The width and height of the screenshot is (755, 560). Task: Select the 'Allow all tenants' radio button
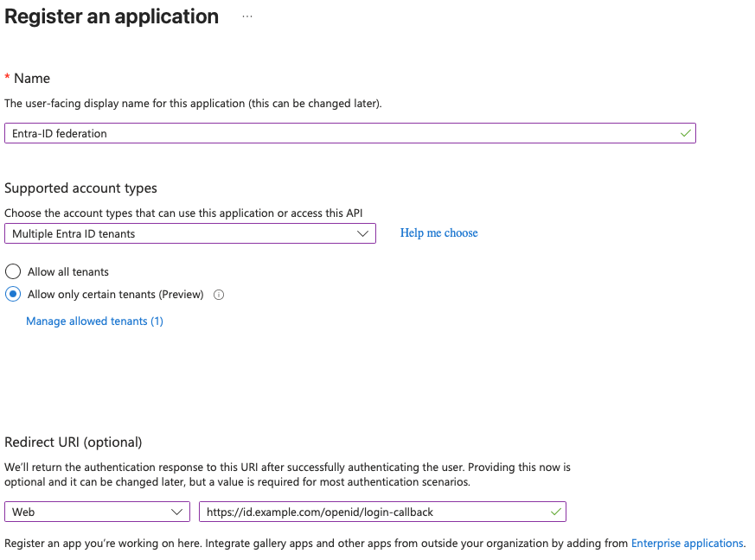click(12, 271)
